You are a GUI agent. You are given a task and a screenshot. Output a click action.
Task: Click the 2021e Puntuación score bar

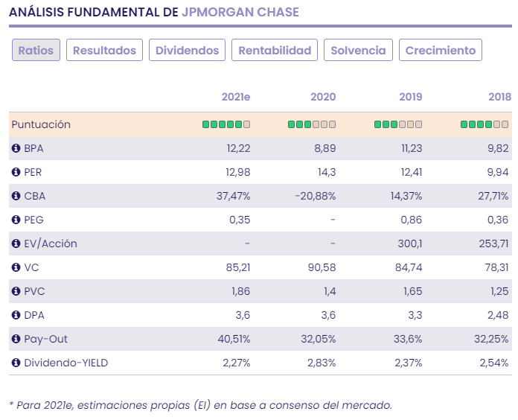tap(226, 124)
